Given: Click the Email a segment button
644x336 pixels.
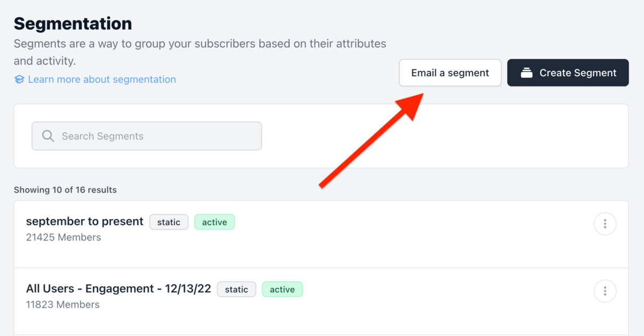Looking at the screenshot, I should pos(450,73).
